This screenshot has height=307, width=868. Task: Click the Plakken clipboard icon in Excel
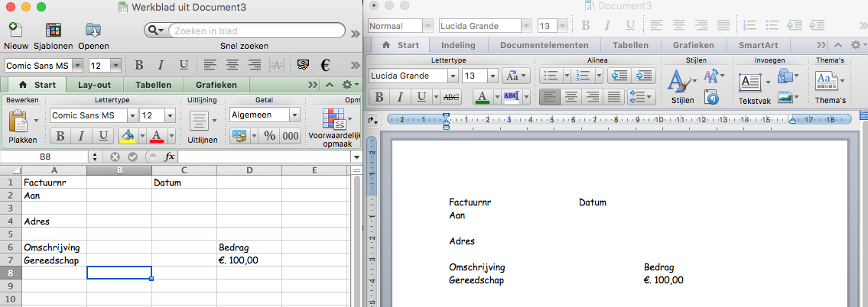point(20,121)
